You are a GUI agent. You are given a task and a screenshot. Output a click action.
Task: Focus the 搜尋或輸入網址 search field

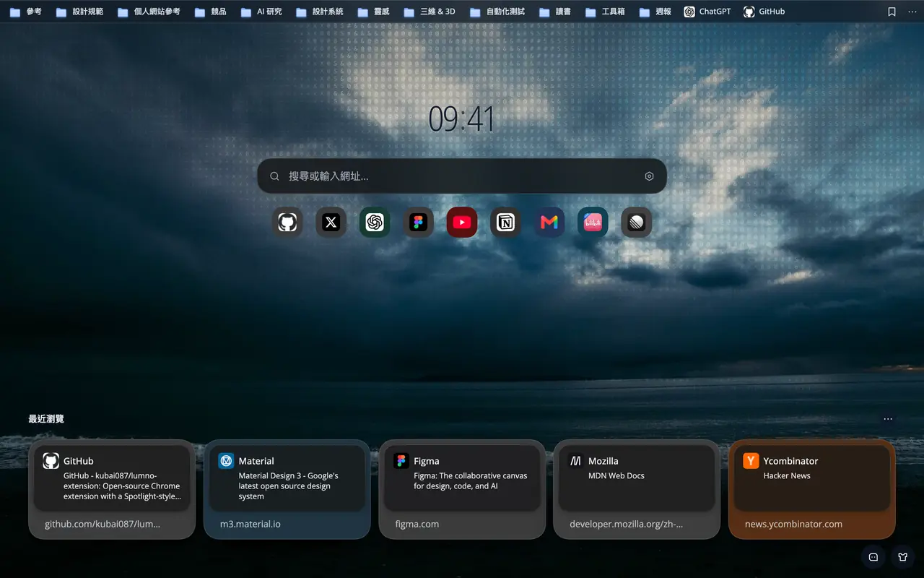(462, 176)
